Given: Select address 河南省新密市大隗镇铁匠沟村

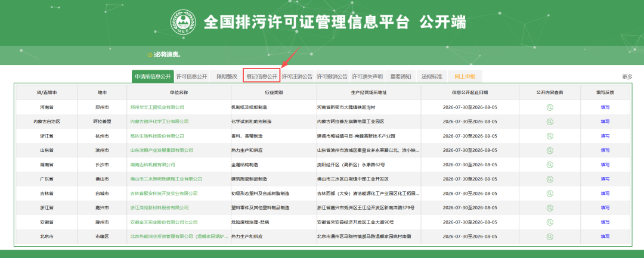Looking at the screenshot, I should point(346,107).
